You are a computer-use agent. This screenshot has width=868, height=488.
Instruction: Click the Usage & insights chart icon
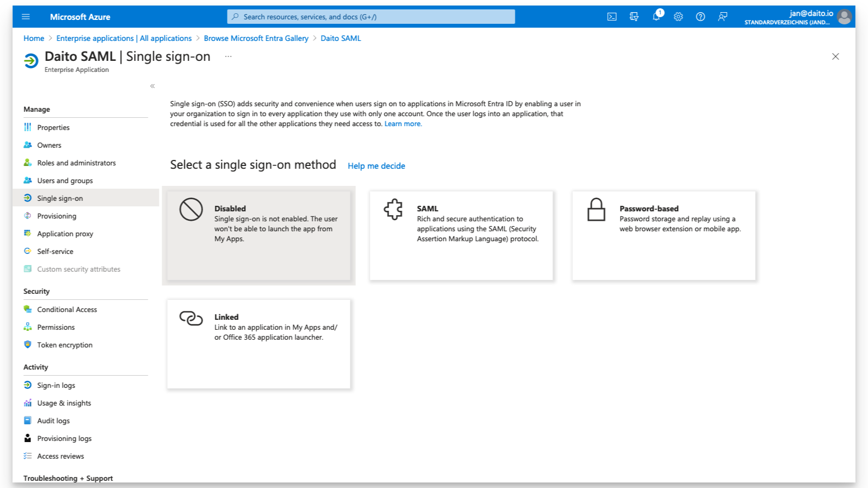(x=28, y=403)
